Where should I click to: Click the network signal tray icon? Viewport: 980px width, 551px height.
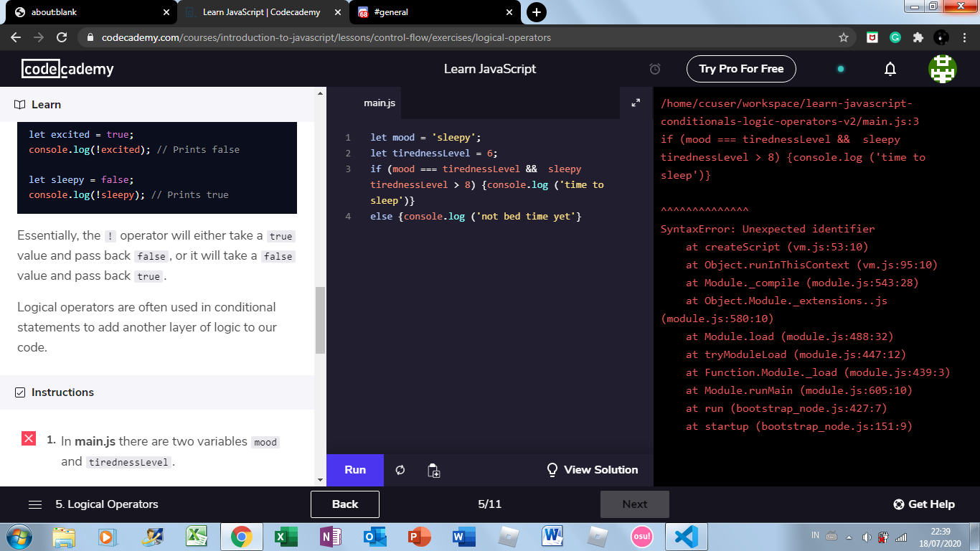901,537
